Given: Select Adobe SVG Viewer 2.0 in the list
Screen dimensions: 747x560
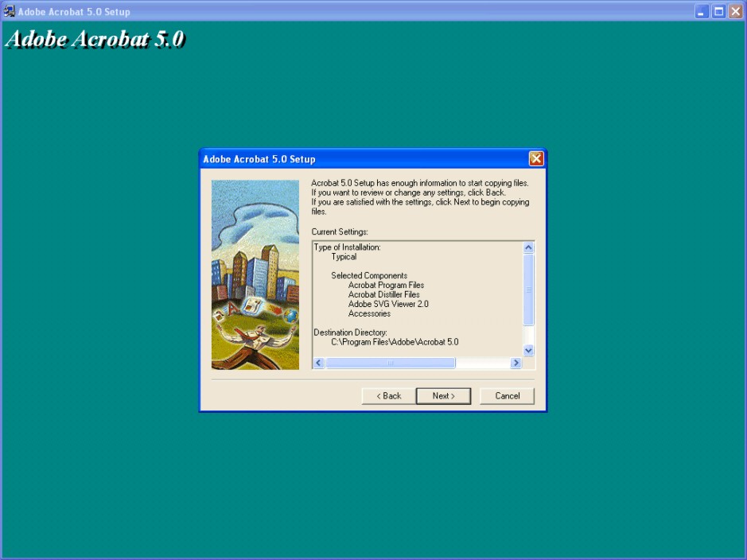Looking at the screenshot, I should (388, 304).
